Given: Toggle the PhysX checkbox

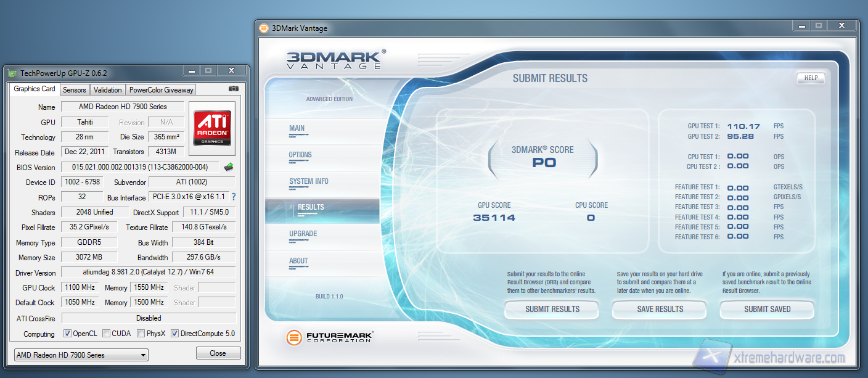Looking at the screenshot, I should pyautogui.click(x=141, y=334).
